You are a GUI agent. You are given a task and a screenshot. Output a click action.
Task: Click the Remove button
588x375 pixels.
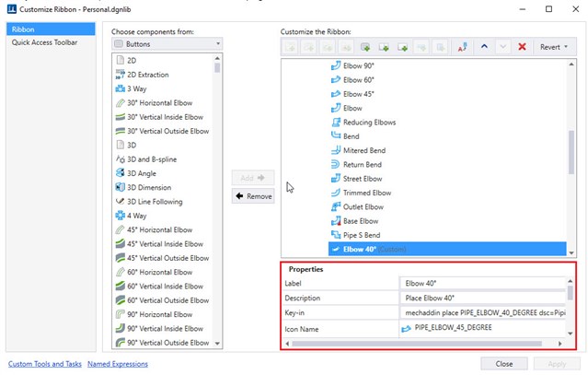click(x=253, y=196)
